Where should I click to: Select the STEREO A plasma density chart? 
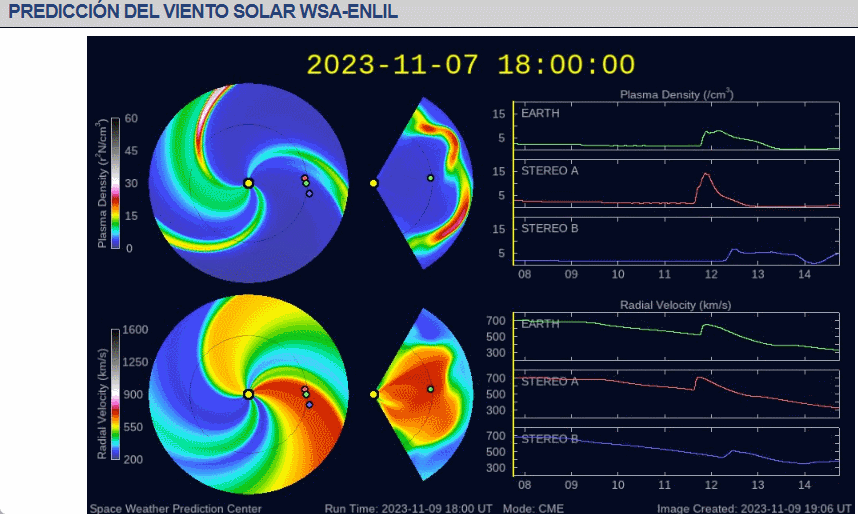pyautogui.click(x=676, y=186)
